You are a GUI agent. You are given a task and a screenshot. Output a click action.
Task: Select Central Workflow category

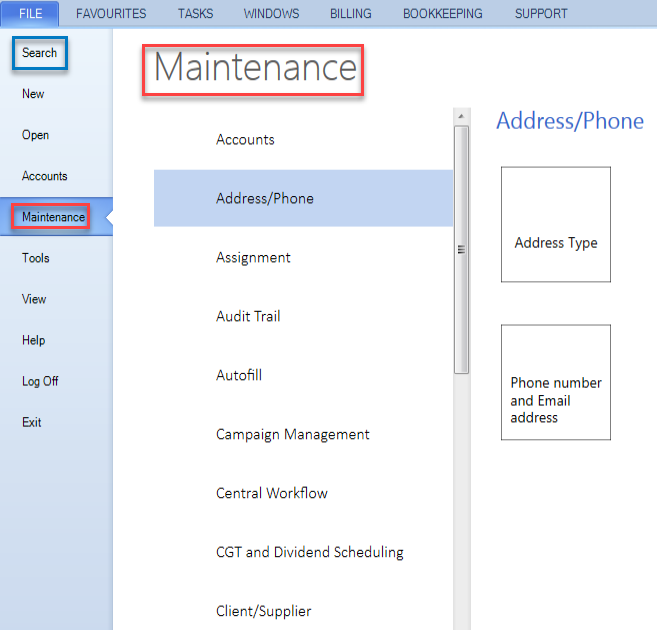pyautogui.click(x=303, y=493)
